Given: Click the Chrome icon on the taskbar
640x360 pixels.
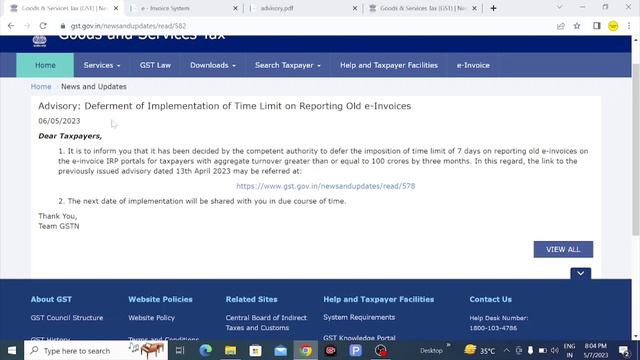Looking at the screenshot, I should 306,350.
